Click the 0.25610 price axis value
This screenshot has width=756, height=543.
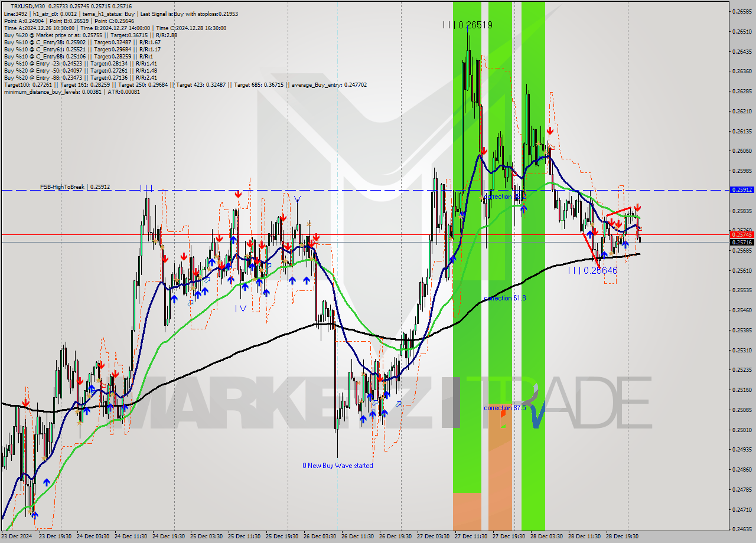(x=742, y=270)
